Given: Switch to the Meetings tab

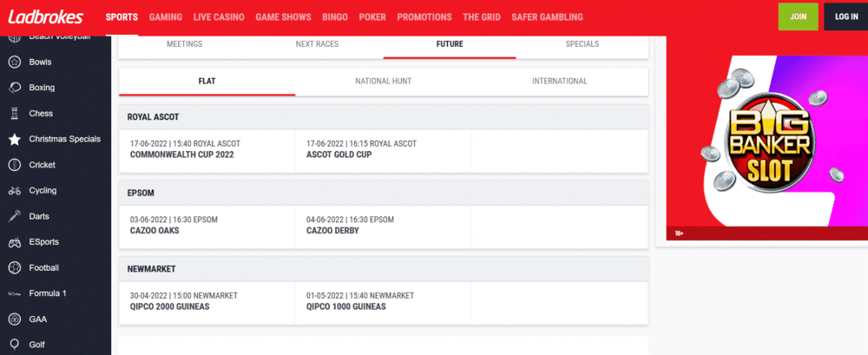Looking at the screenshot, I should click(x=184, y=44).
